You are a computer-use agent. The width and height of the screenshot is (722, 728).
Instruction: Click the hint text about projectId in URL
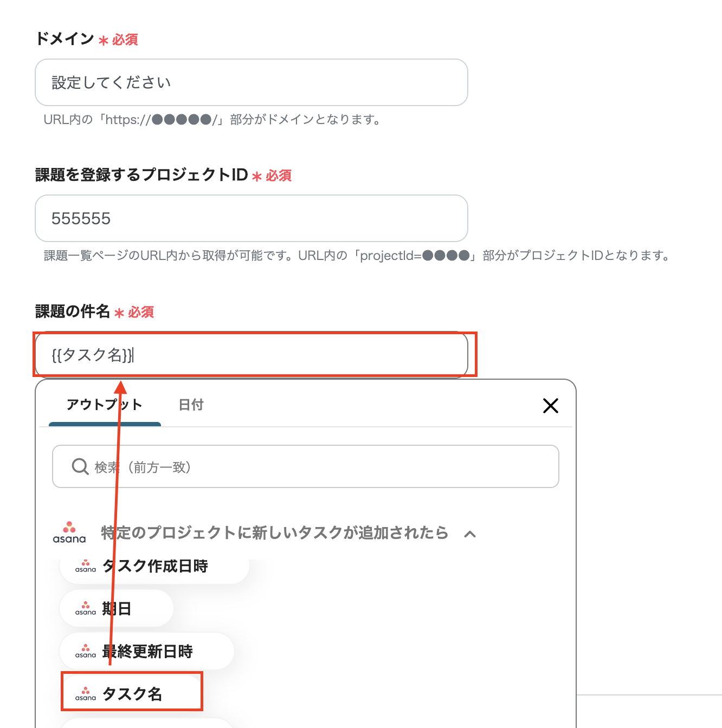click(358, 256)
